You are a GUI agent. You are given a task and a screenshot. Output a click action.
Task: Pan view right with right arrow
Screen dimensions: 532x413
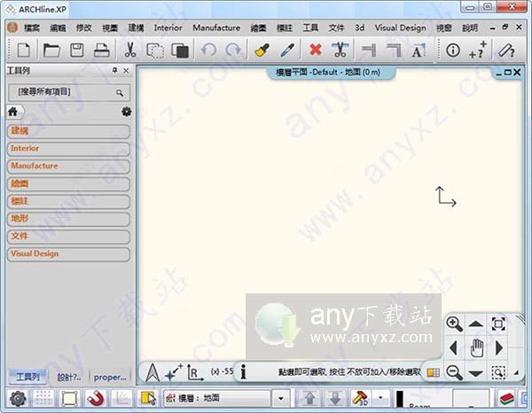(x=498, y=348)
